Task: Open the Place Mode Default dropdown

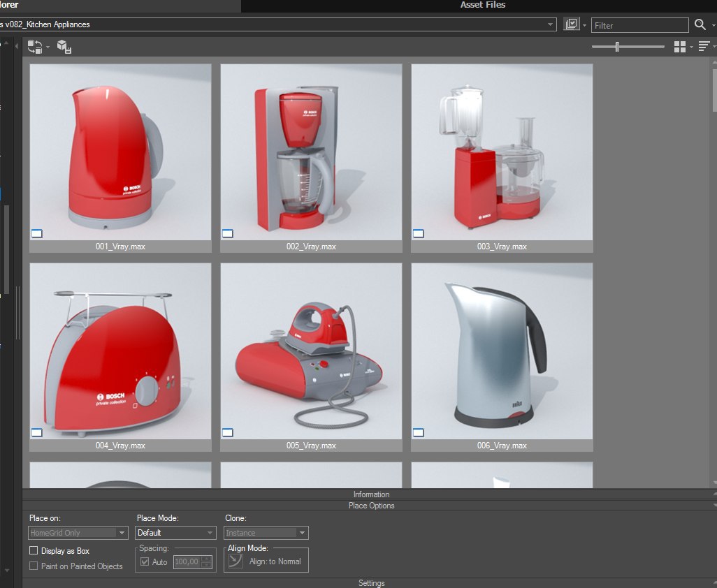Action: pyautogui.click(x=175, y=533)
